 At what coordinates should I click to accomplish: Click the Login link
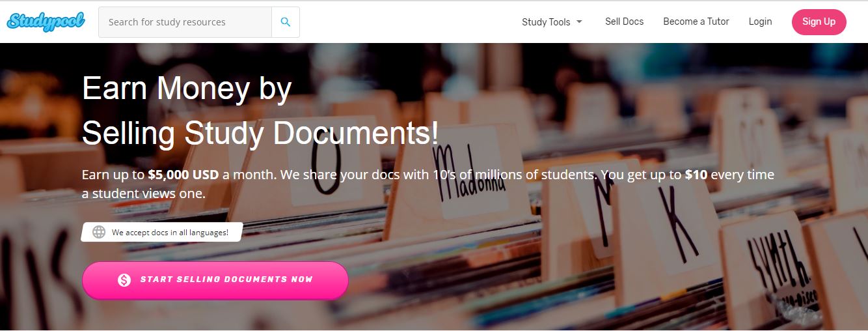(x=760, y=22)
